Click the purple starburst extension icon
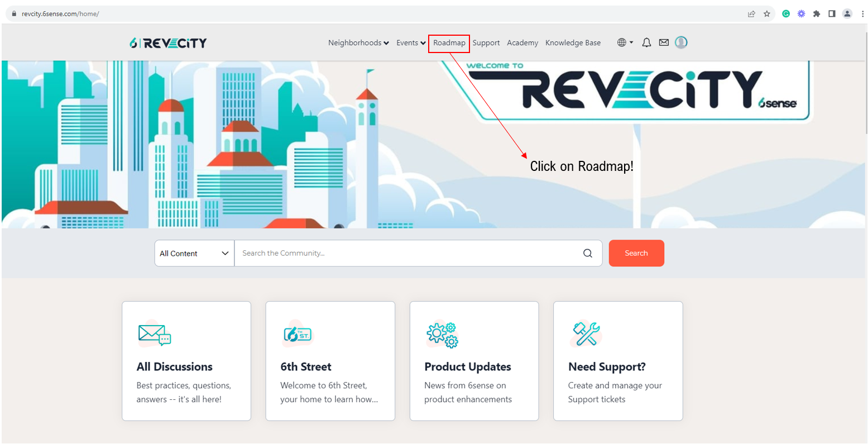 coord(801,14)
